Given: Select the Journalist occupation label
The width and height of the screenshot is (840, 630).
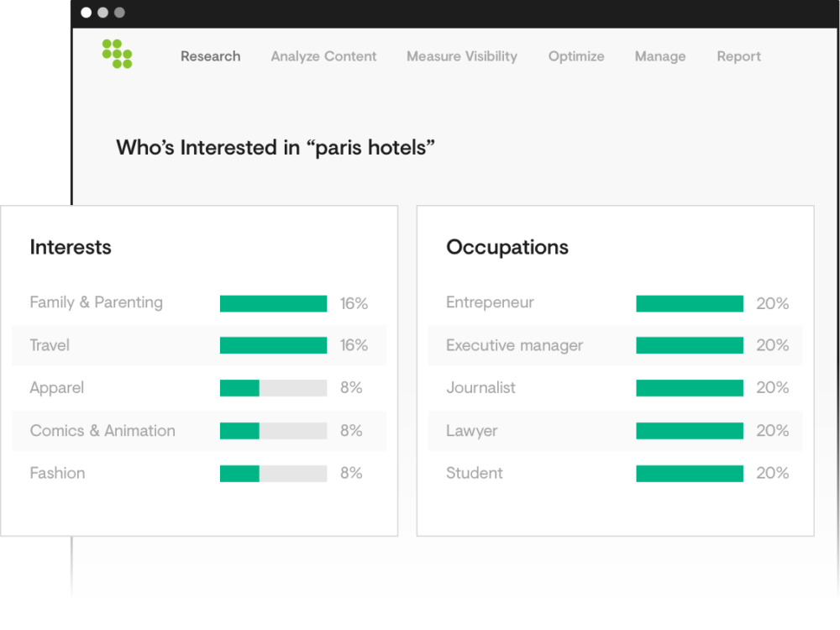Looking at the screenshot, I should click(x=481, y=387).
